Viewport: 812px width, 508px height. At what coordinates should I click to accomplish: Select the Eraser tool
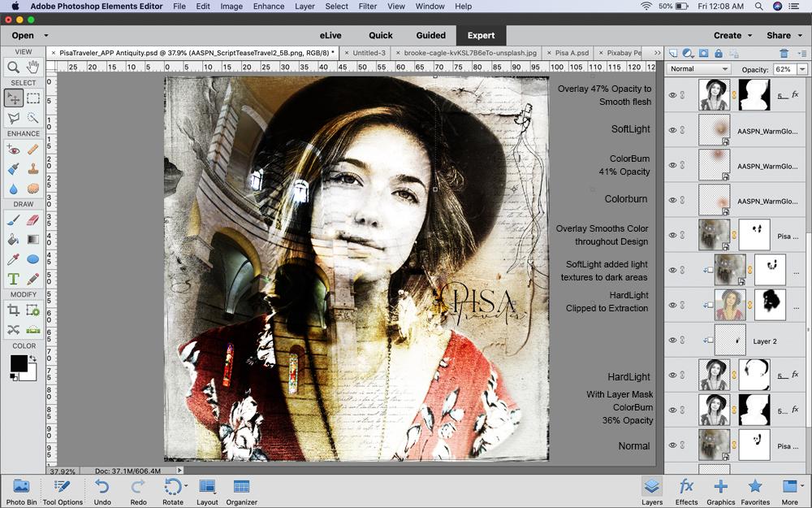(32, 220)
